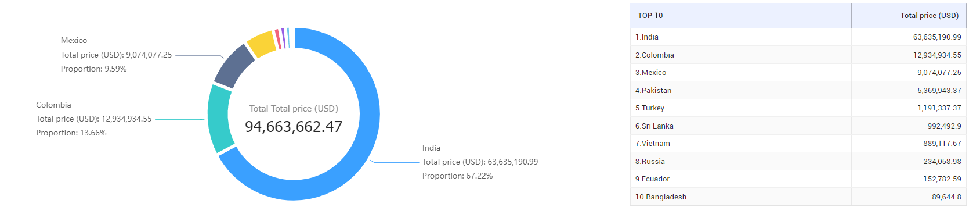
Task: Click the India proportion 67.22% label
Action: (x=457, y=176)
